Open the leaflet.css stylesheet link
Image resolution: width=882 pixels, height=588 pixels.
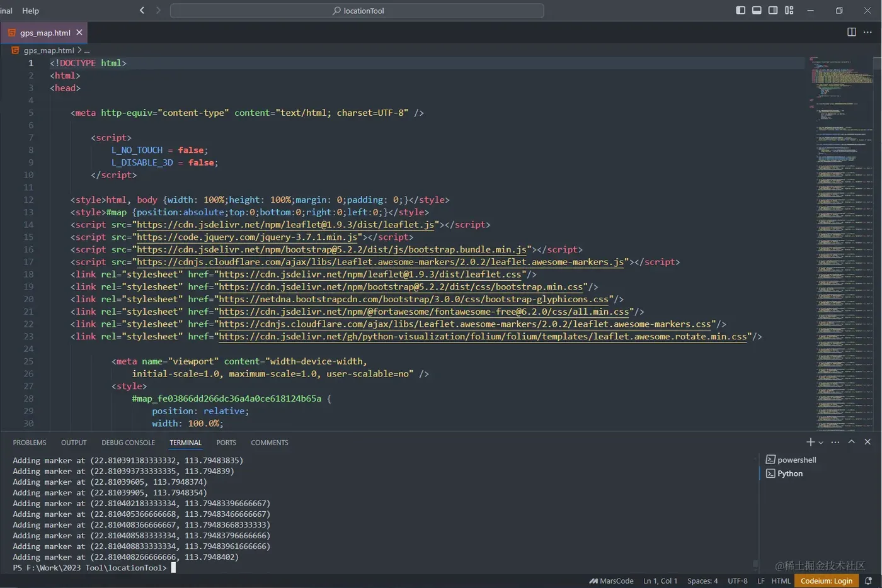coord(370,274)
